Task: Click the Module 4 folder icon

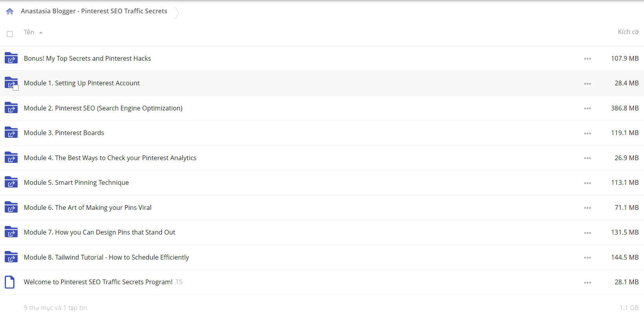Action: [11, 157]
